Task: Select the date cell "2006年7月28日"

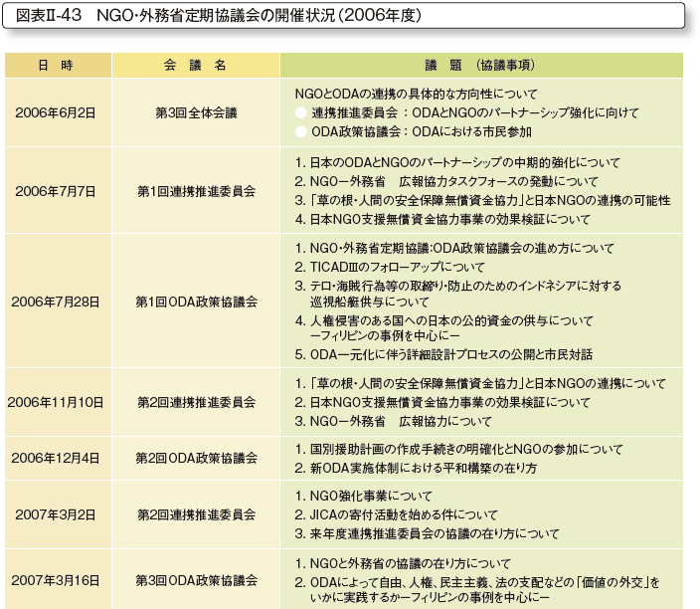Action: click(56, 303)
